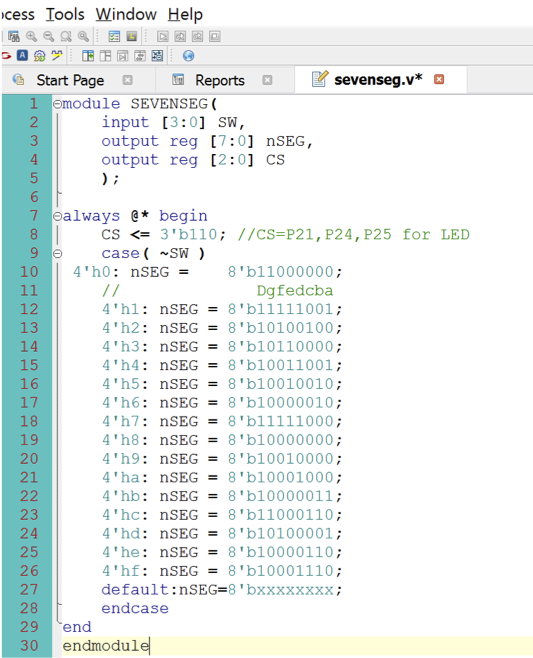This screenshot has height=658, width=533.
Task: Click the checklist toolbar icon
Action: [x=114, y=37]
